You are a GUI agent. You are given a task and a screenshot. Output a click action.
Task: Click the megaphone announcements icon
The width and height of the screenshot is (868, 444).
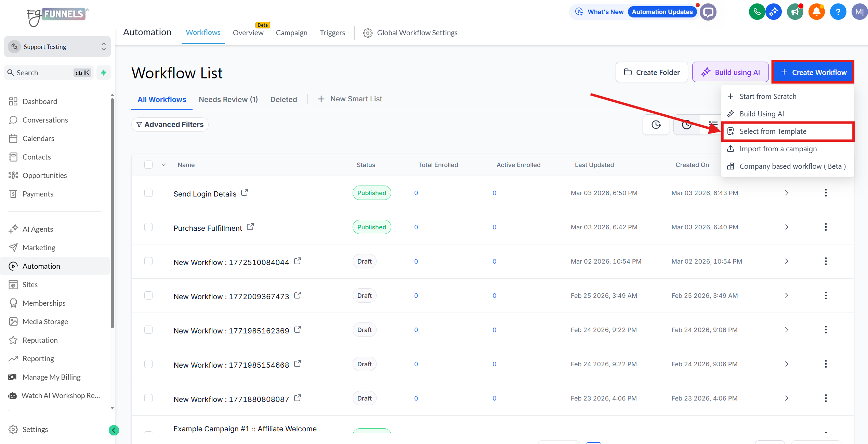click(x=795, y=12)
